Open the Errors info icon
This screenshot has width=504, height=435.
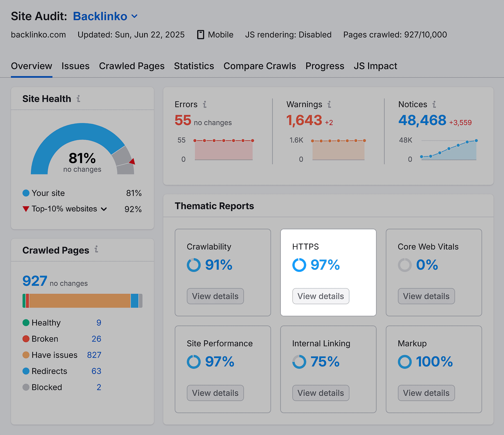pos(205,104)
